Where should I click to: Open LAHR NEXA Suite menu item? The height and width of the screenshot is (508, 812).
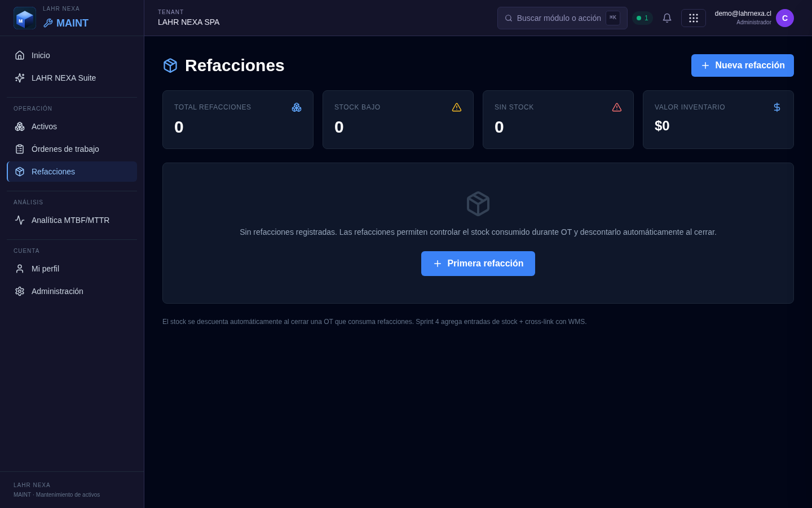point(72,78)
